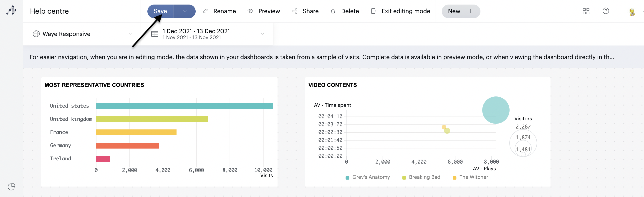Expand the Save options dropdown arrow

tap(185, 11)
